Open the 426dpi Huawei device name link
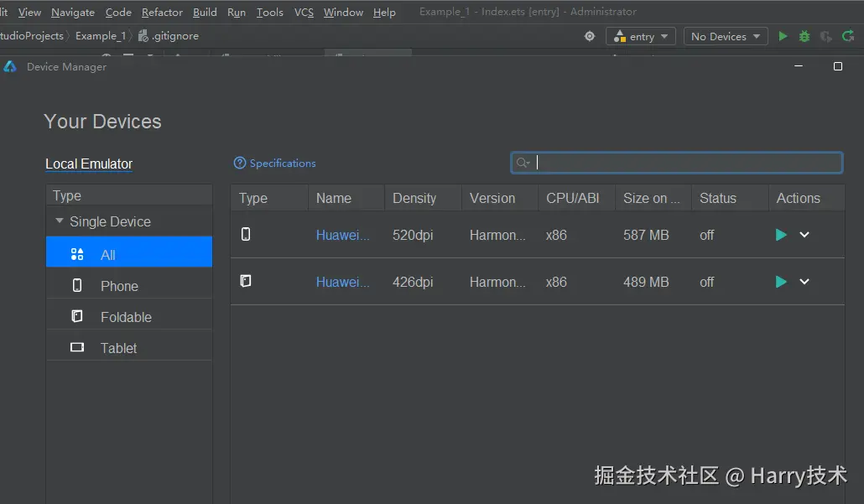 tap(343, 282)
